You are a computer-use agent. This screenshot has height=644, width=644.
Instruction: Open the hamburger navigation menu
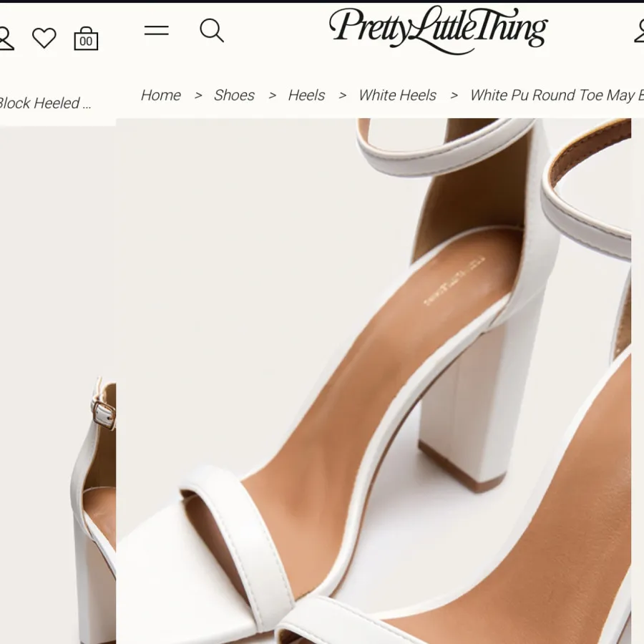tap(157, 31)
